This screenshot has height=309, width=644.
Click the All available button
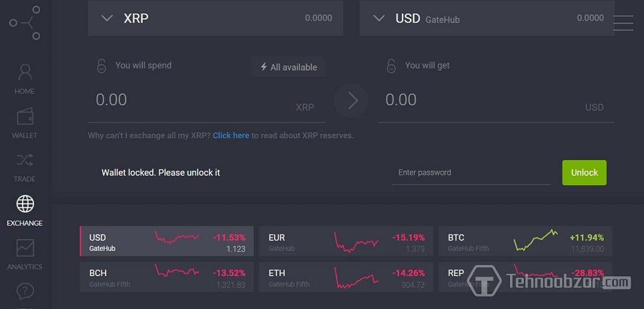288,67
